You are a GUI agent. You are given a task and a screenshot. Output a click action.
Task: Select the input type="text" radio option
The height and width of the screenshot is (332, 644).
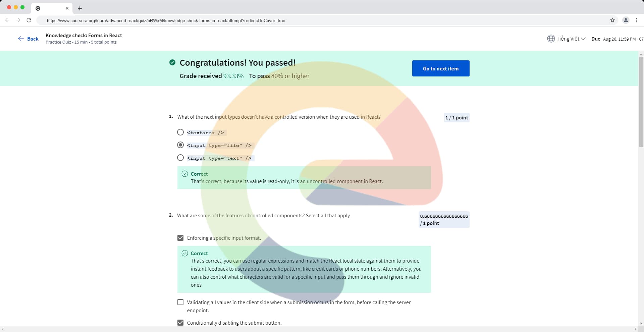[180, 158]
